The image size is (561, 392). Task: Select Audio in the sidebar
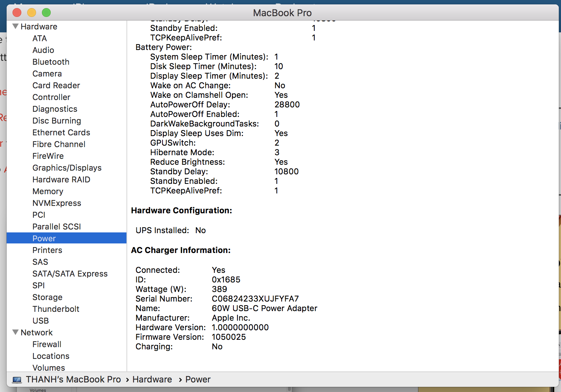pos(43,50)
